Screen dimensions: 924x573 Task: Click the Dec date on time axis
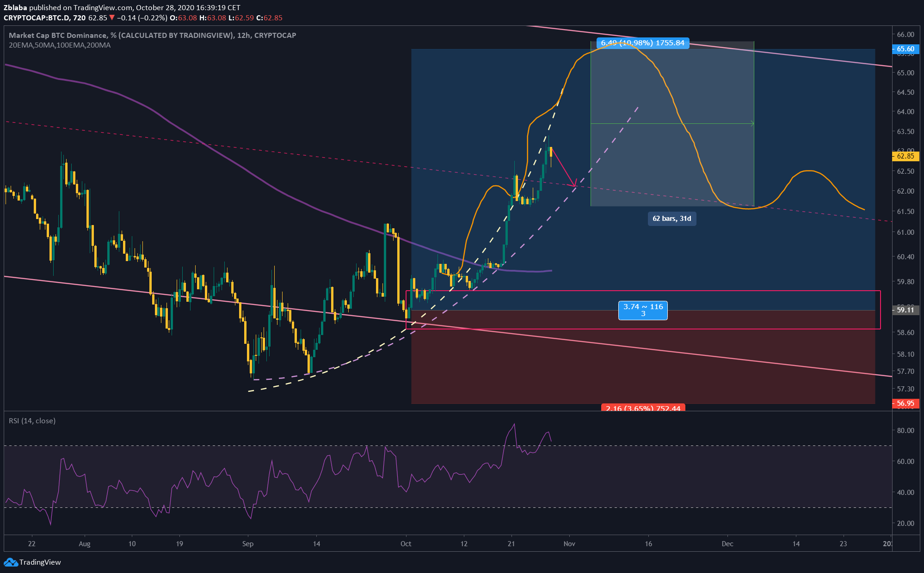tap(727, 543)
